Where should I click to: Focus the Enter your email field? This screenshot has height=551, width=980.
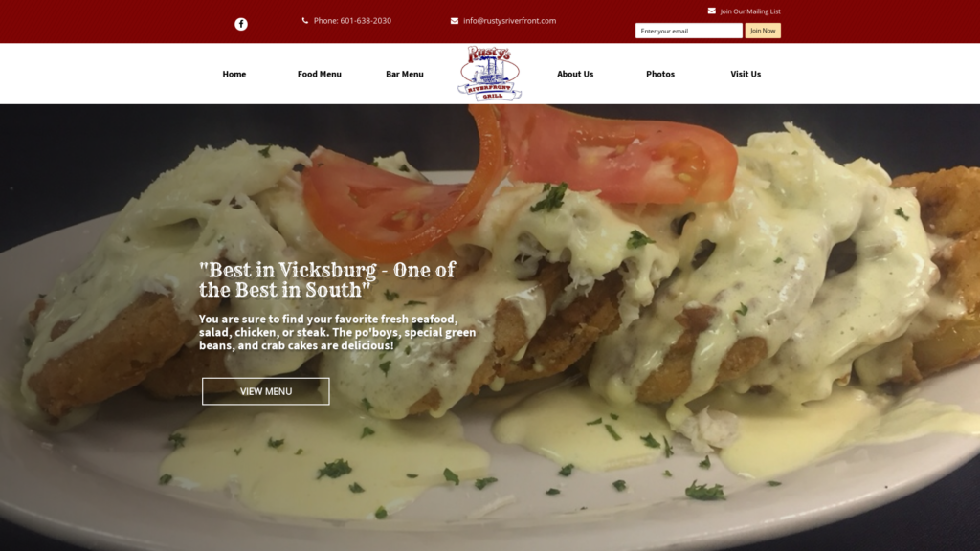689,31
